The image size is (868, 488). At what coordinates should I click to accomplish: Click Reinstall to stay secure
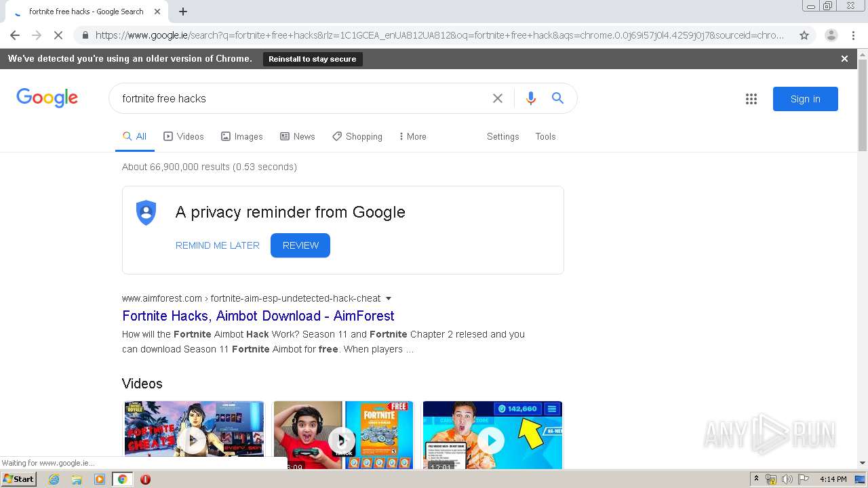click(x=313, y=59)
